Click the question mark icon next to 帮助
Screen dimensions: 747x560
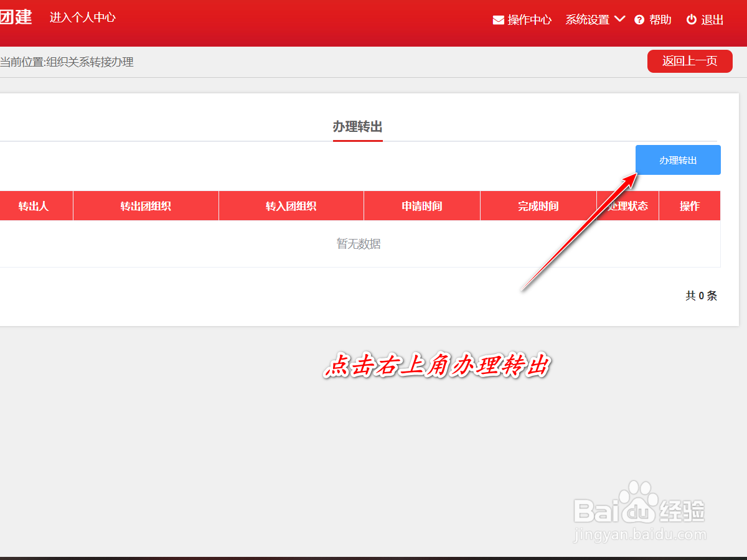(639, 19)
